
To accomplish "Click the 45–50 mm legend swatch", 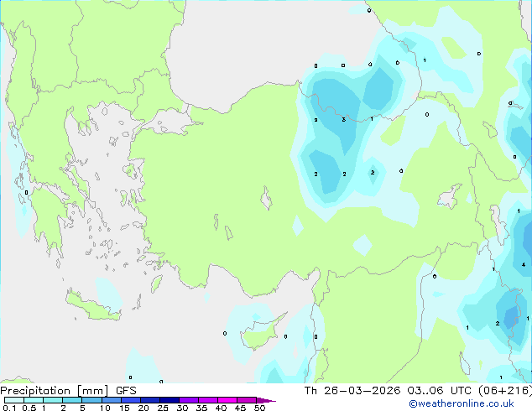I will coord(247,400).
